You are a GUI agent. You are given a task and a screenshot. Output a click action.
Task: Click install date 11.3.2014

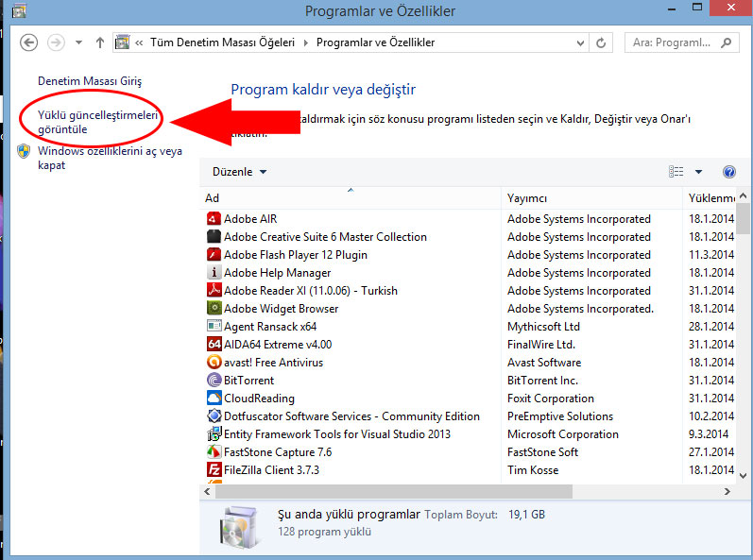click(711, 255)
